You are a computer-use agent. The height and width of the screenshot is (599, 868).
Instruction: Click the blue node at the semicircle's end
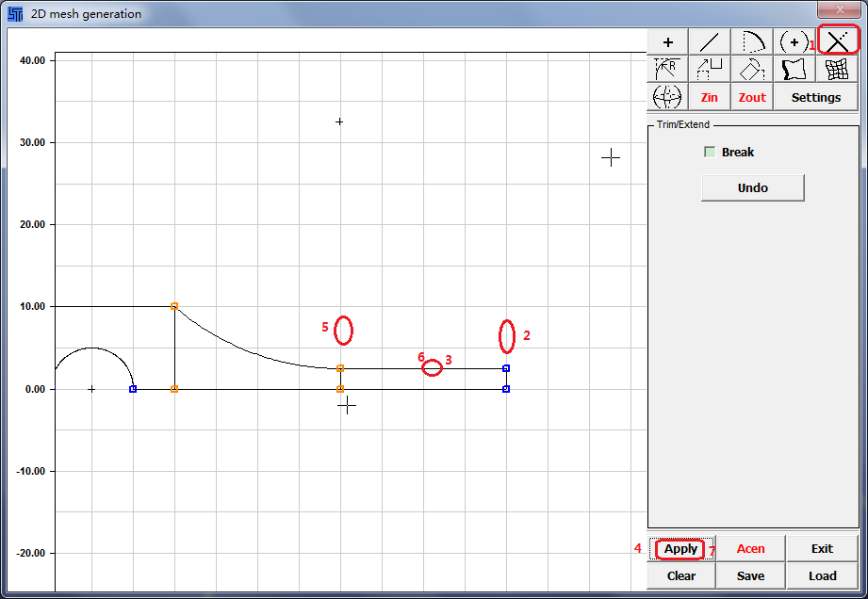133,389
